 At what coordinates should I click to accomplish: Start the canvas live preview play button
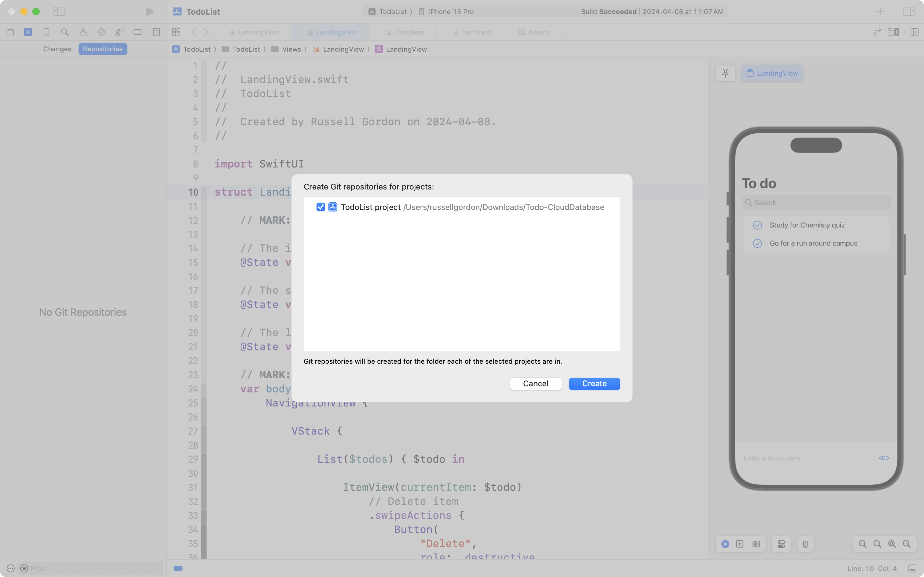click(x=725, y=544)
